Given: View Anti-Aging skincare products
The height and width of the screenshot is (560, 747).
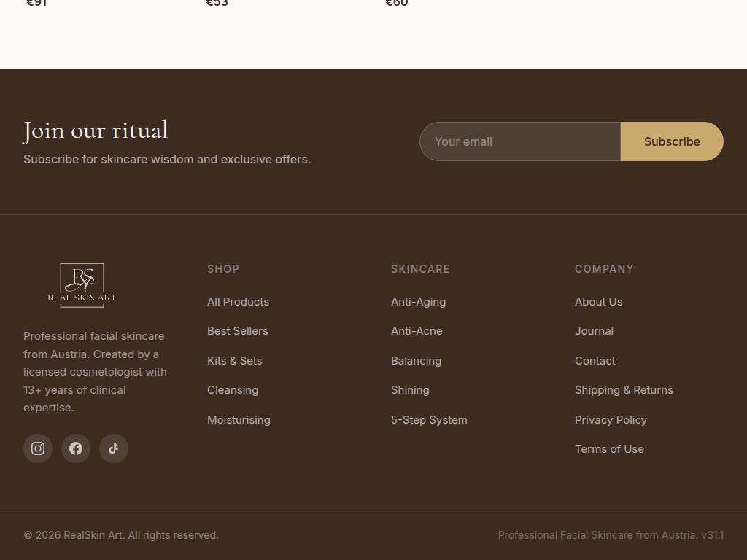Looking at the screenshot, I should coord(418,301).
